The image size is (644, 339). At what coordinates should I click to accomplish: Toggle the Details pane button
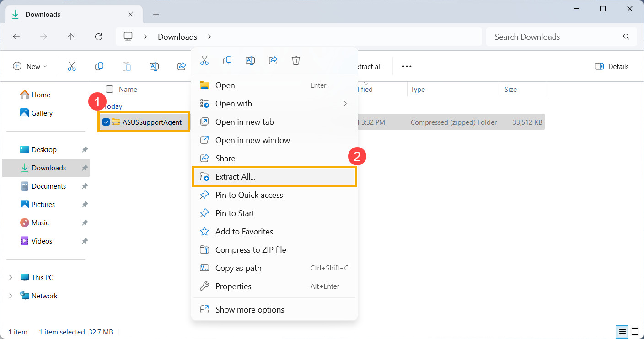612,66
